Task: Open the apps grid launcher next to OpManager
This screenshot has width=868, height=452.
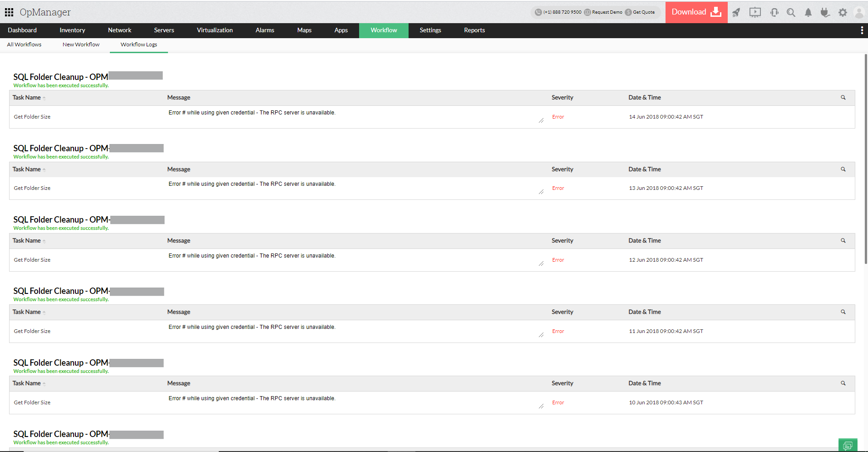Action: coord(9,12)
